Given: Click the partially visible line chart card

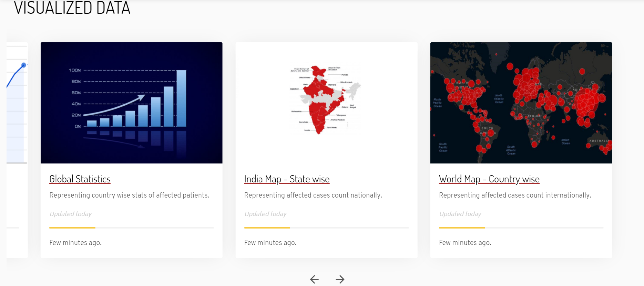Looking at the screenshot, I should coord(17,150).
